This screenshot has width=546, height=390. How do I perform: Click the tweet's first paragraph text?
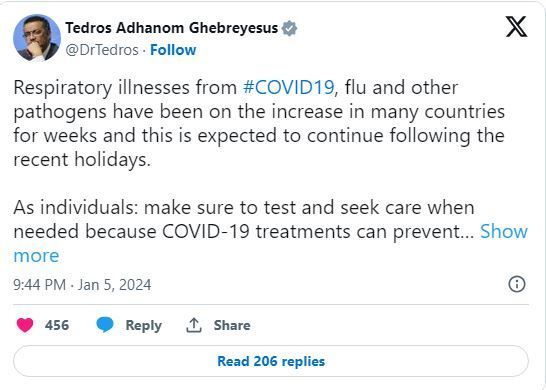(x=259, y=123)
